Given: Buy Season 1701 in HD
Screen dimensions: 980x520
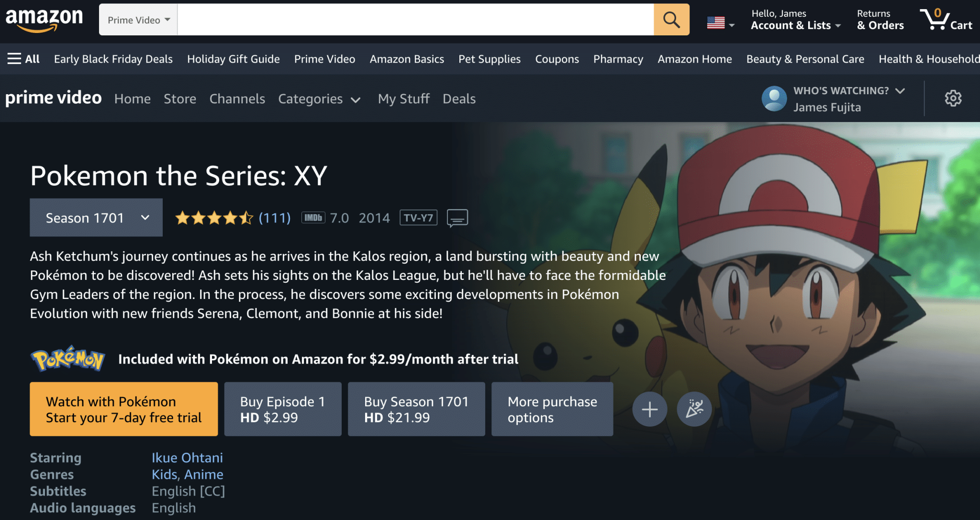Looking at the screenshot, I should pos(416,409).
